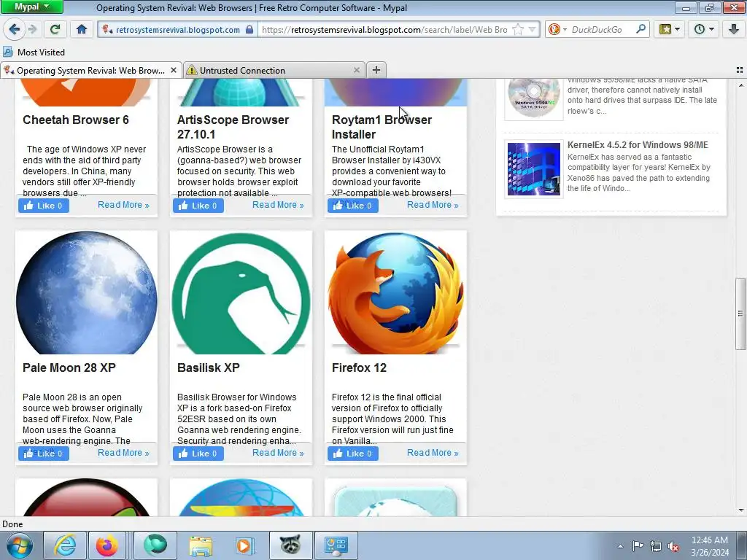The image size is (747, 560).
Task: Open the Action Center flag icon
Action: [638, 546]
